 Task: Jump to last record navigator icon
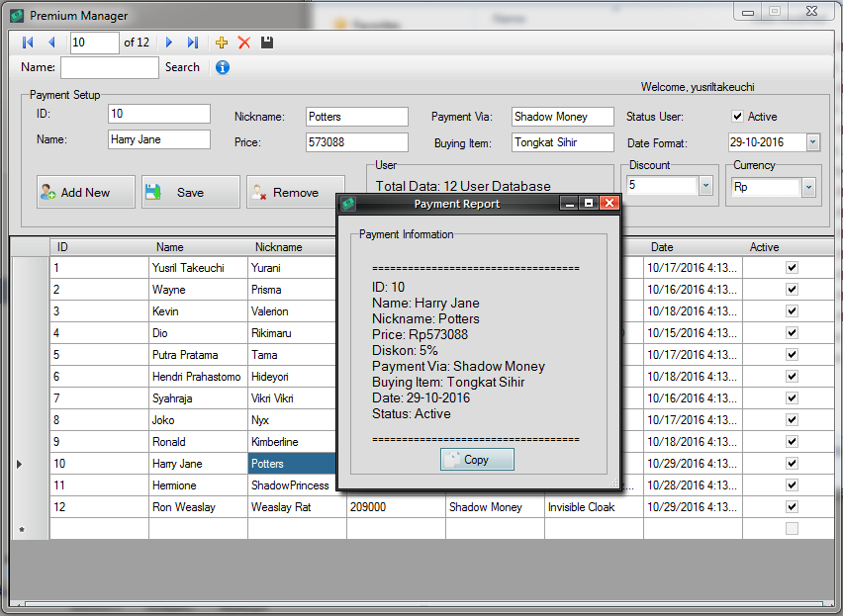(193, 43)
